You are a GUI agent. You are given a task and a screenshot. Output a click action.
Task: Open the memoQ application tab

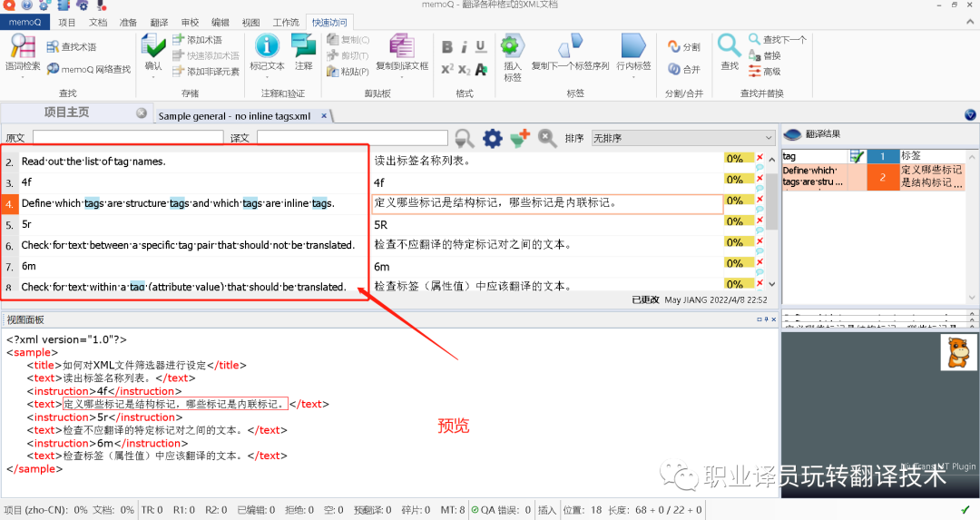click(x=25, y=22)
